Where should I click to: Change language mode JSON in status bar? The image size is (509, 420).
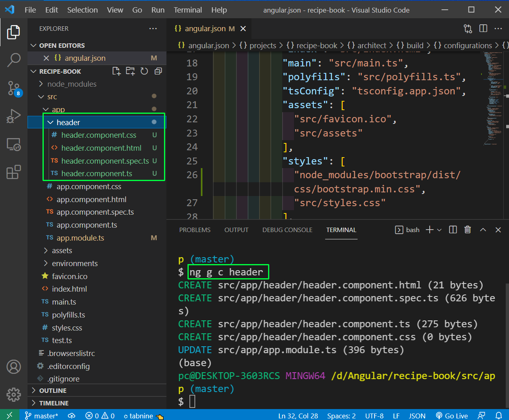pyautogui.click(x=417, y=416)
